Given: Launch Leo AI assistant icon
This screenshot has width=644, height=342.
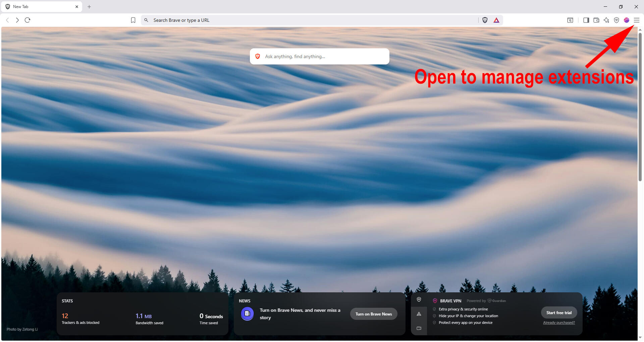Looking at the screenshot, I should pos(606,20).
